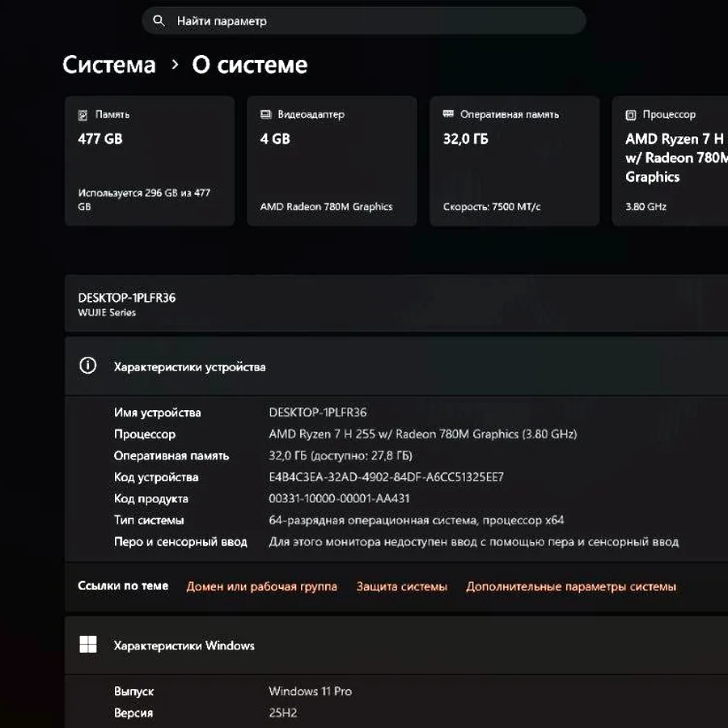Click the 'Код устройства' label
Viewport: 728px width, 728px height.
pos(156,477)
